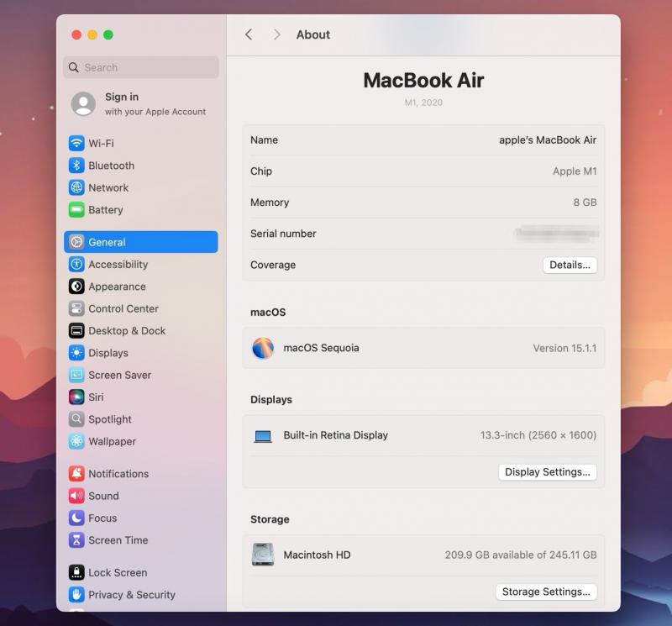
Task: Open the Control Center sidebar icon
Action: 76,309
